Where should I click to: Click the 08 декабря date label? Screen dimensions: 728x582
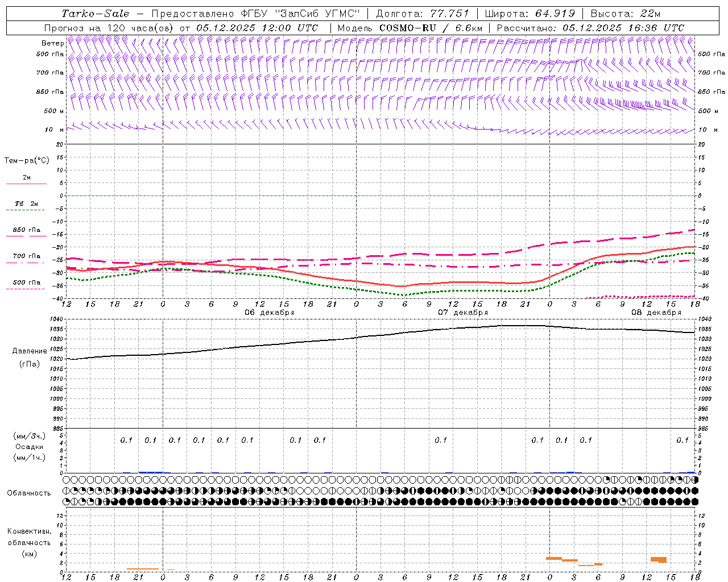(x=656, y=313)
